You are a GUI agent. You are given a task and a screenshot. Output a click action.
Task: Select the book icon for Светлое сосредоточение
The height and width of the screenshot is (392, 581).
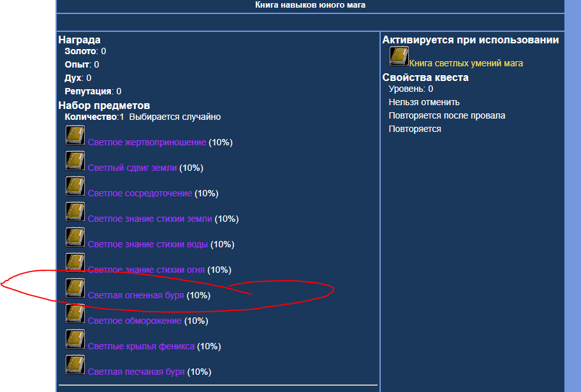[x=75, y=186]
